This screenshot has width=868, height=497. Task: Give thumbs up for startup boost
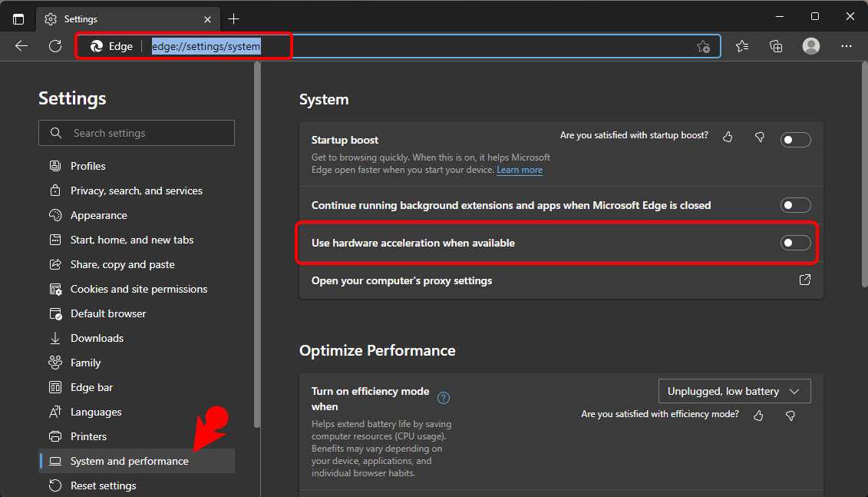(728, 137)
